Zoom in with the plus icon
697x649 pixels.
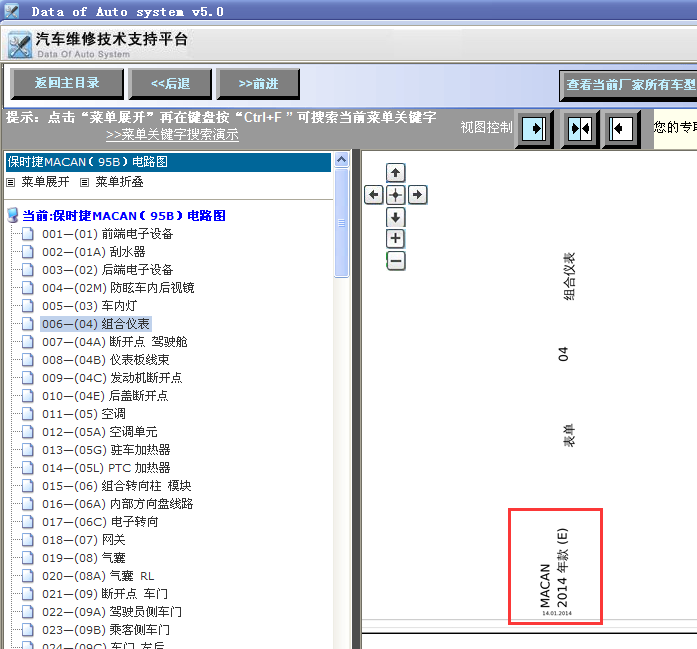396,239
